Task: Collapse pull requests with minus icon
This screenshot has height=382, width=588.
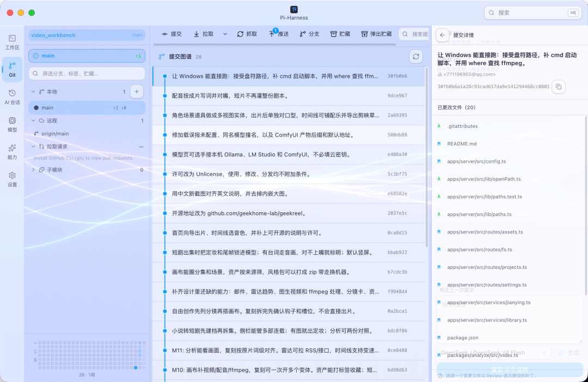Action: [x=141, y=146]
